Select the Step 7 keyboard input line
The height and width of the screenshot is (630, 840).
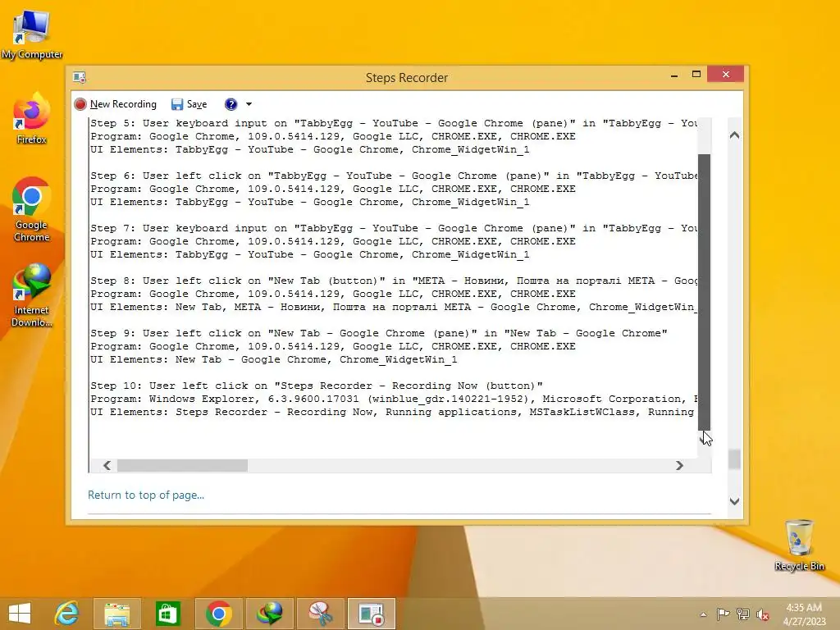tap(394, 228)
